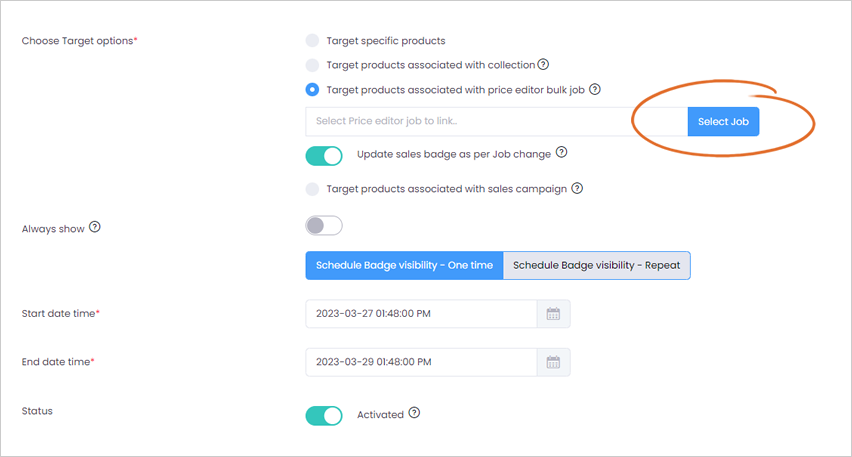Image resolution: width=852 pixels, height=457 pixels.
Task: Select Target products associated with collection
Action: [x=312, y=65]
